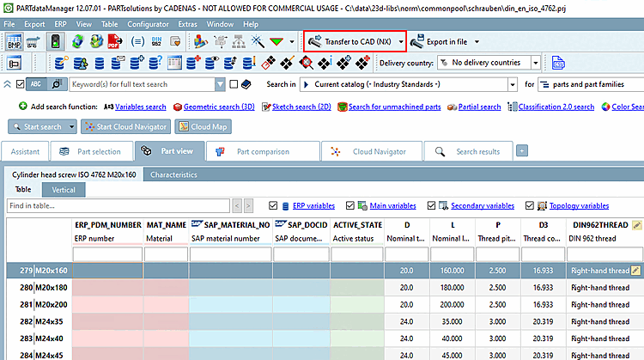Expand the keyword search history dropdown
Viewport: 644px width, 360px height.
click(220, 84)
